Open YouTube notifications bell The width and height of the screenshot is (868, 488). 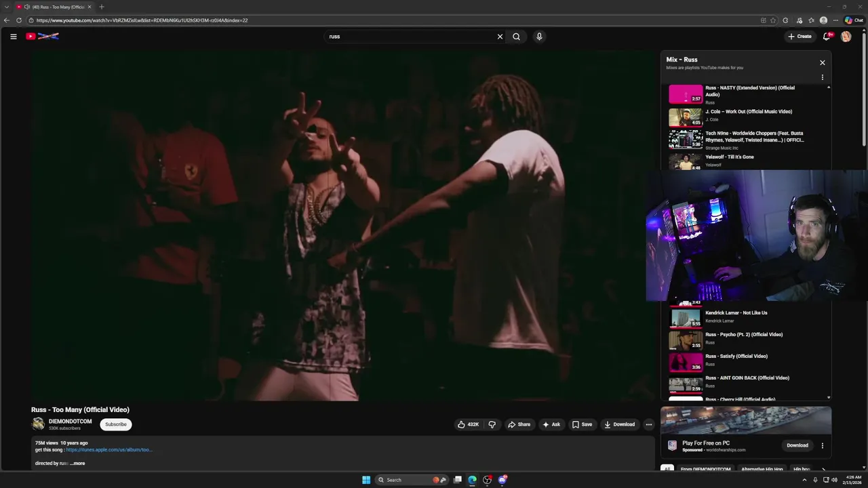coord(827,37)
